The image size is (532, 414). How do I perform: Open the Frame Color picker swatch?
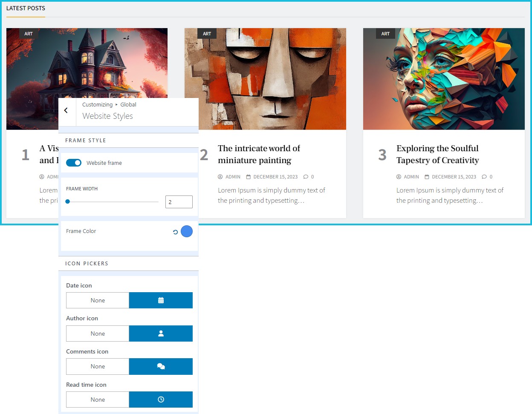point(187,231)
